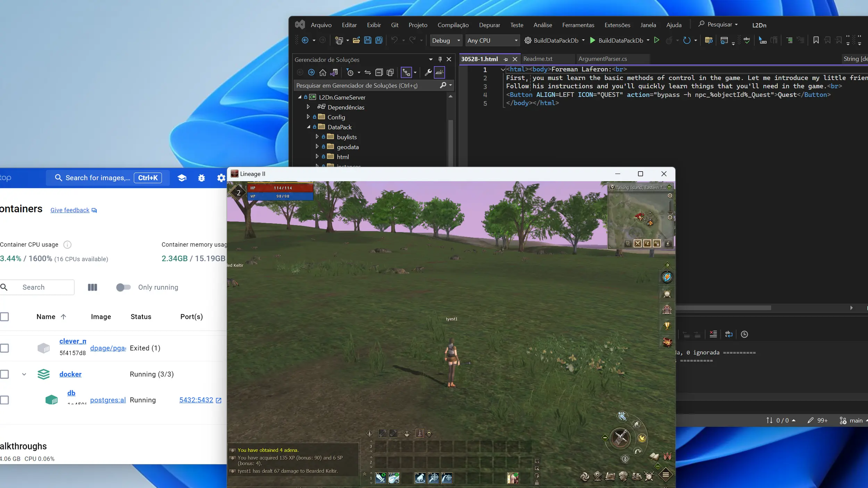Check the docker compose stack row checkbox
Viewport: 868px width, 488px height.
pos(5,374)
